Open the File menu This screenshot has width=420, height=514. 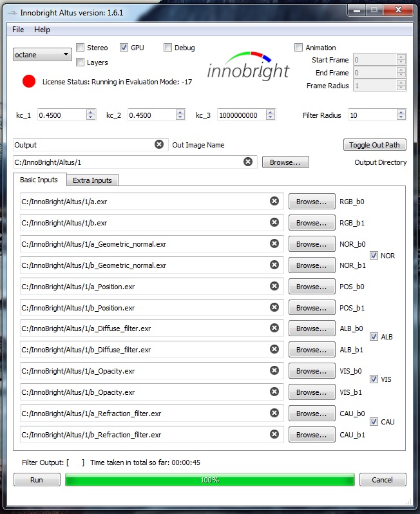tap(18, 30)
